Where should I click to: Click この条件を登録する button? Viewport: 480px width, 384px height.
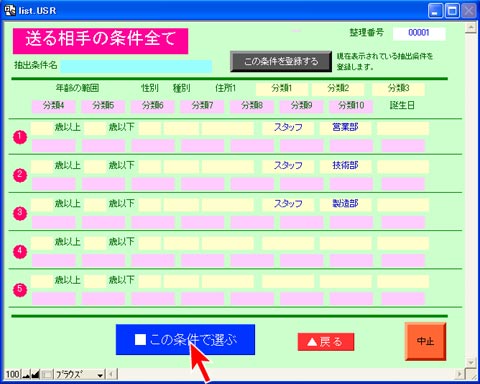tap(281, 61)
